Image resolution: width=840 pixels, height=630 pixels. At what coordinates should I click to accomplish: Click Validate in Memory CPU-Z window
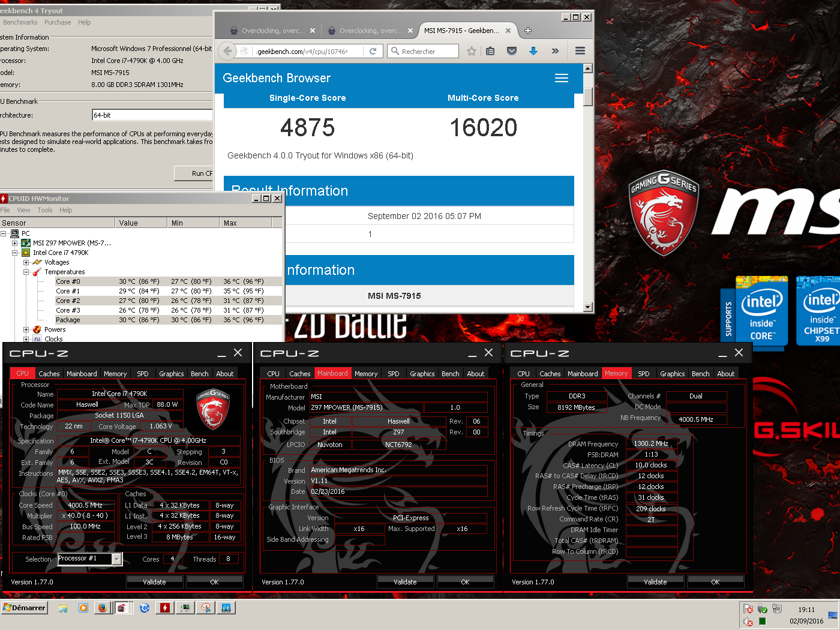coord(655,582)
